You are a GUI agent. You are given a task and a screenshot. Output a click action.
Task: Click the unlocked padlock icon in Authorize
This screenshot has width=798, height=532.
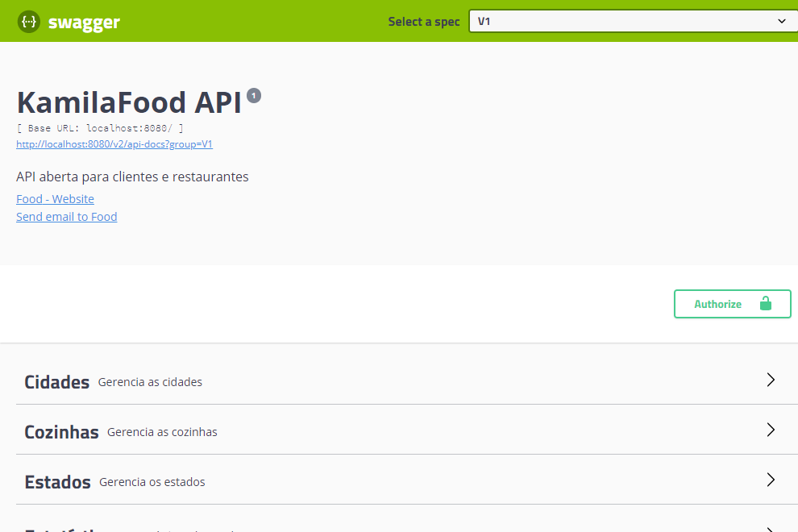[766, 304]
